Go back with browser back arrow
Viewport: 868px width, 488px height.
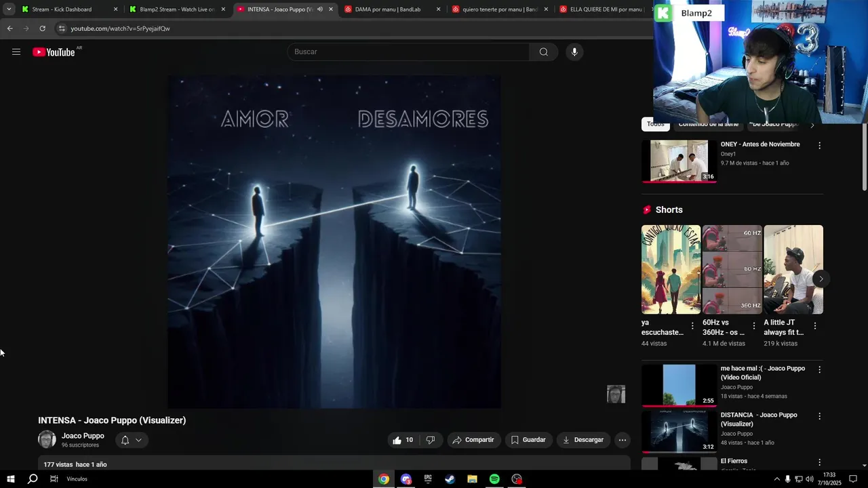point(9,28)
